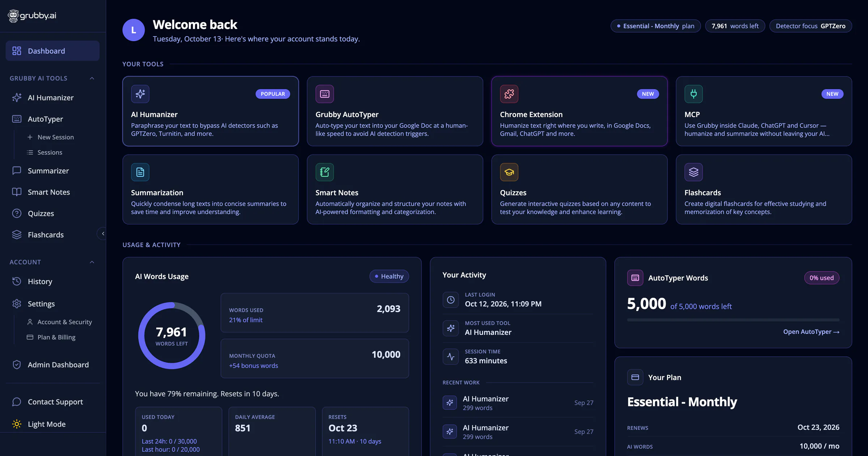Click the POPULAR badge on AI Humanizer card
This screenshot has width=868, height=456.
(x=273, y=94)
